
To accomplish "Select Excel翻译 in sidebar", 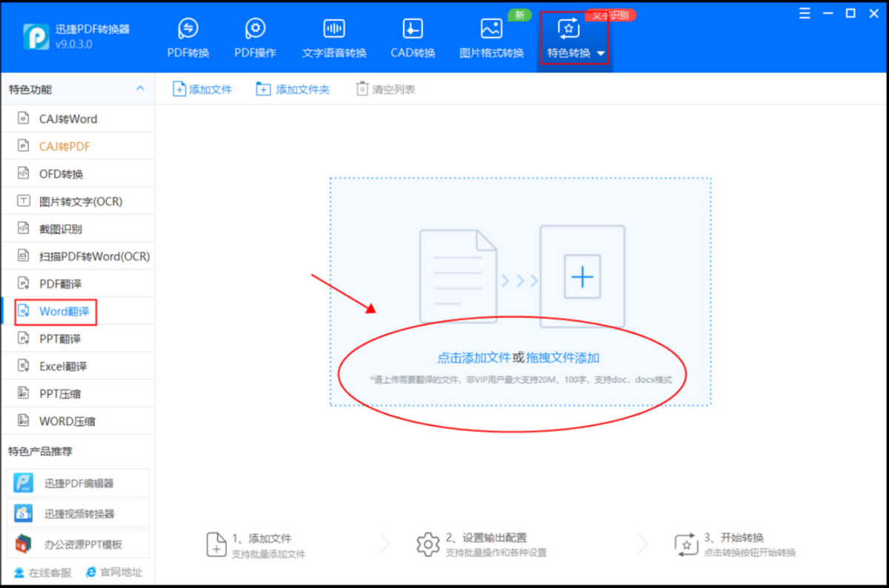I will coord(78,366).
